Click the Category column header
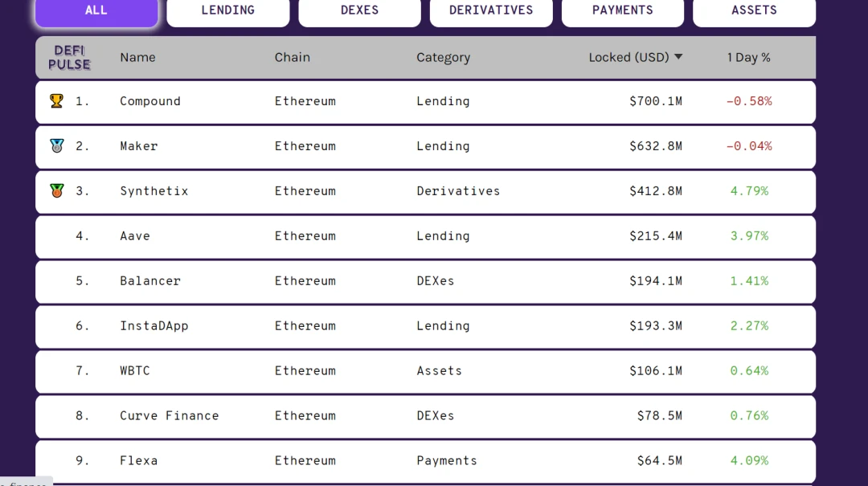 (443, 58)
